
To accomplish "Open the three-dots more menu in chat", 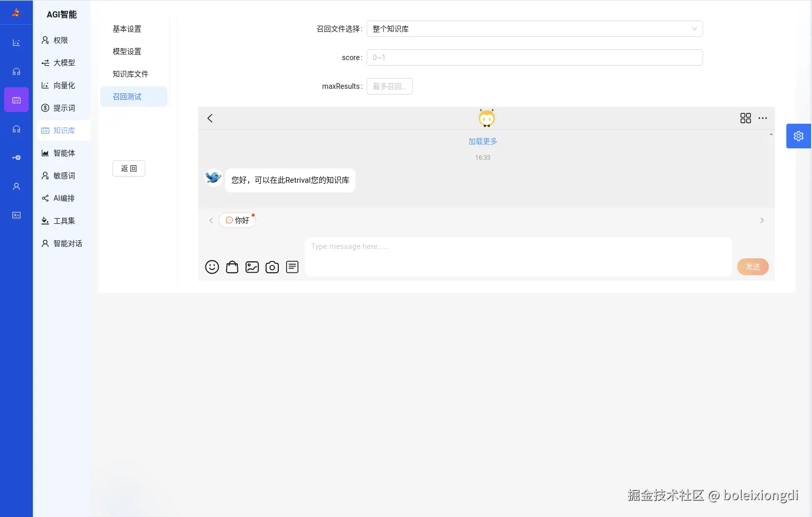I will (x=763, y=118).
